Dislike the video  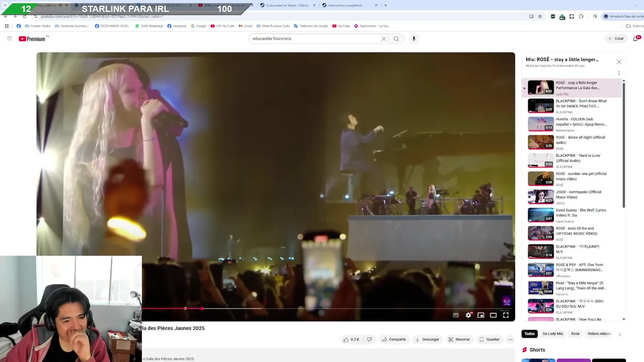coord(369,339)
